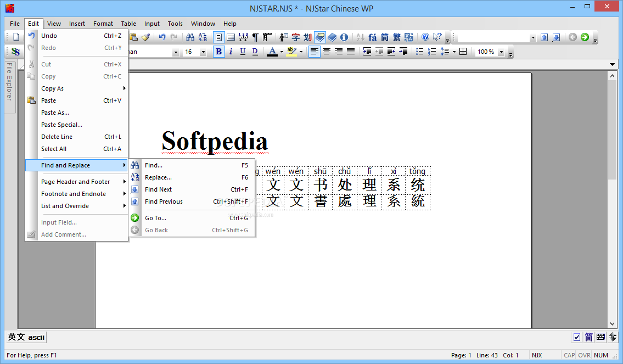
Task: Toggle Italic formatting
Action: [231, 52]
